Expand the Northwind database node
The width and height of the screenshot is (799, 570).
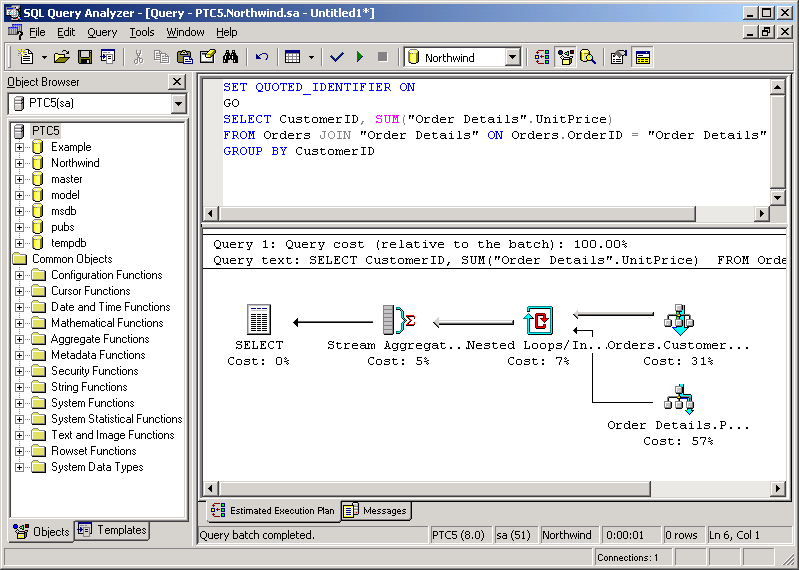point(19,164)
